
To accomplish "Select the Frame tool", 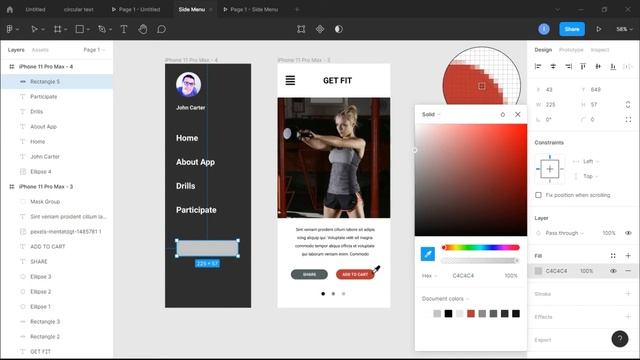I will [x=58, y=29].
